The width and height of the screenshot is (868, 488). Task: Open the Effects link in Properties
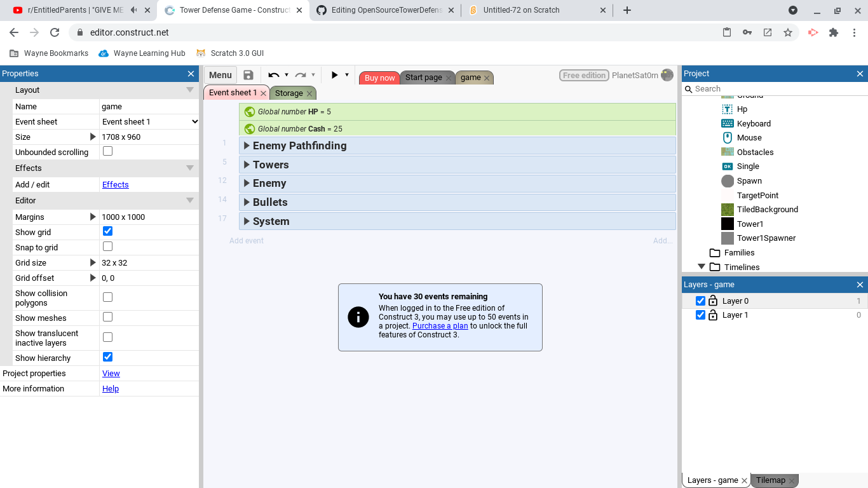point(116,184)
